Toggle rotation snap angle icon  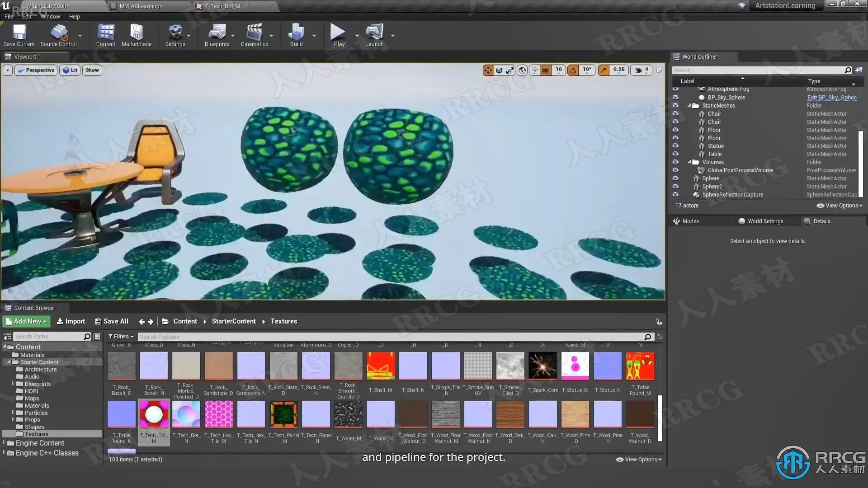573,70
